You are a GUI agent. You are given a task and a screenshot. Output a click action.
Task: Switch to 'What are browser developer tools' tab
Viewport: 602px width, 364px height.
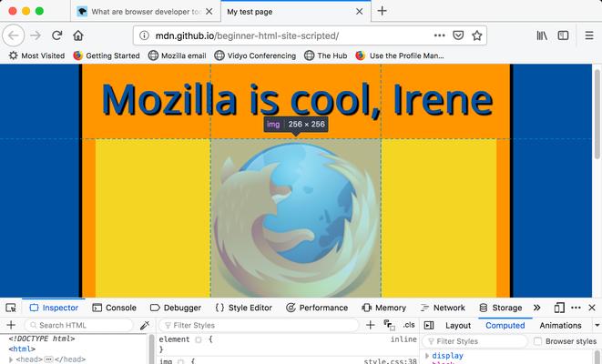click(x=146, y=12)
